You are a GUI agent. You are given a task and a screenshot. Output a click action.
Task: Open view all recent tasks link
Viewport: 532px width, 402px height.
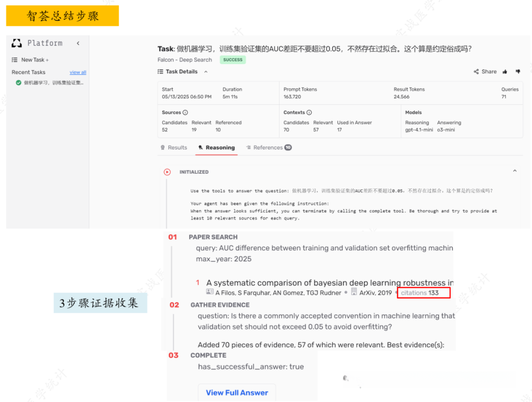click(x=78, y=71)
